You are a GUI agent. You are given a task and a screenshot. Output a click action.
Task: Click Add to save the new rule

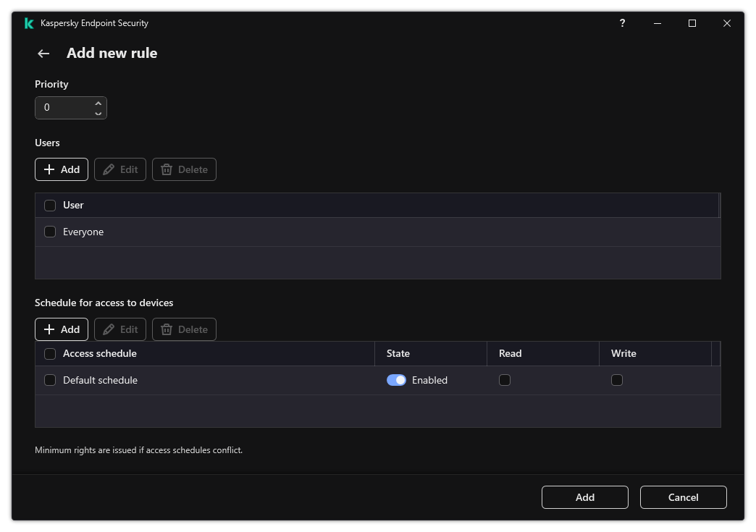click(584, 497)
